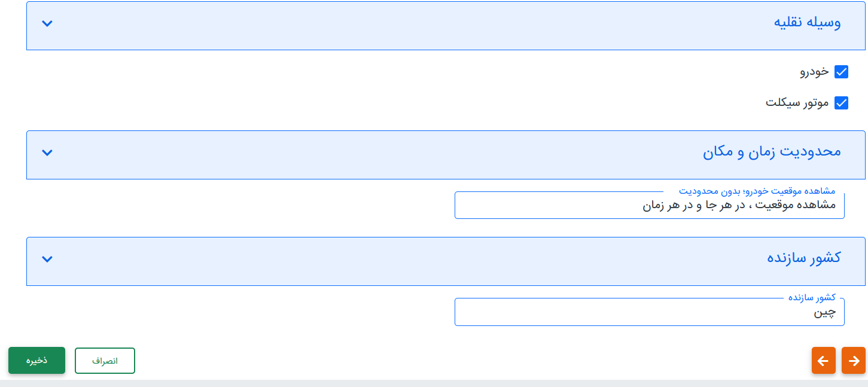Click the orange right arrow button
The height and width of the screenshot is (387, 868).
[x=854, y=361]
